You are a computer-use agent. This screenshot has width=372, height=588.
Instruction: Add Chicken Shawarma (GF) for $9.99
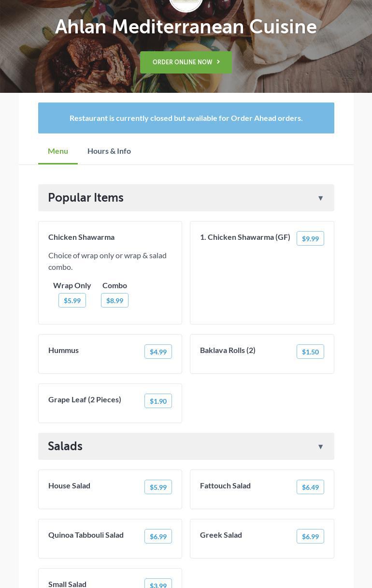(310, 238)
